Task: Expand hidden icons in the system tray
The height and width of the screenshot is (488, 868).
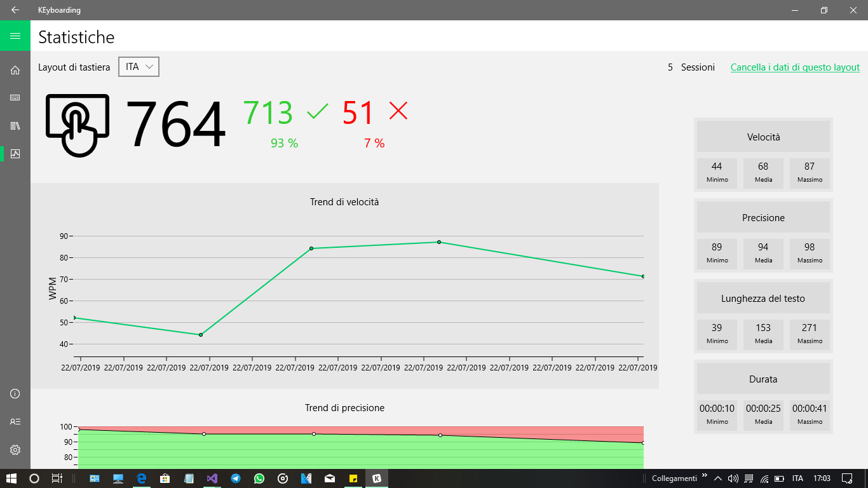Action: coord(718,478)
